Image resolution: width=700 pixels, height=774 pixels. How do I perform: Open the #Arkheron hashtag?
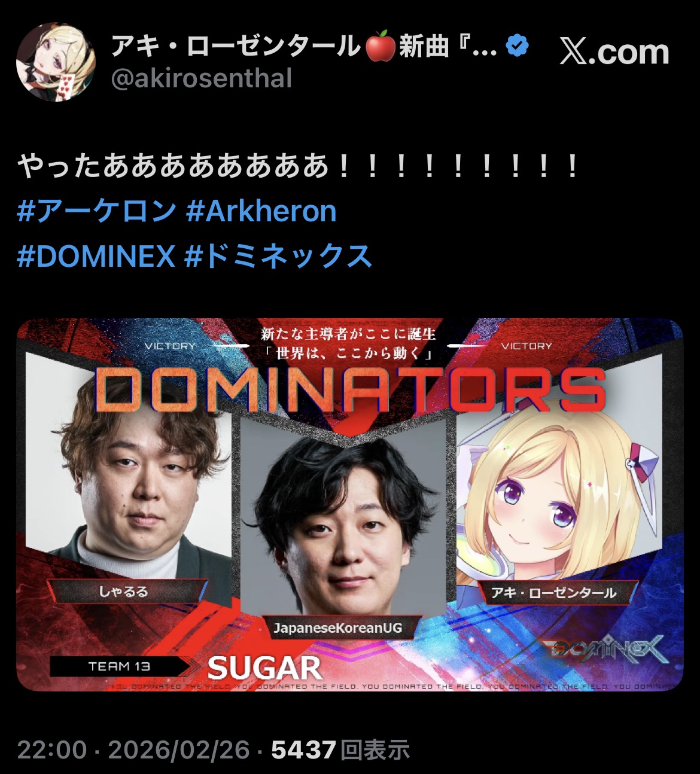[261, 212]
